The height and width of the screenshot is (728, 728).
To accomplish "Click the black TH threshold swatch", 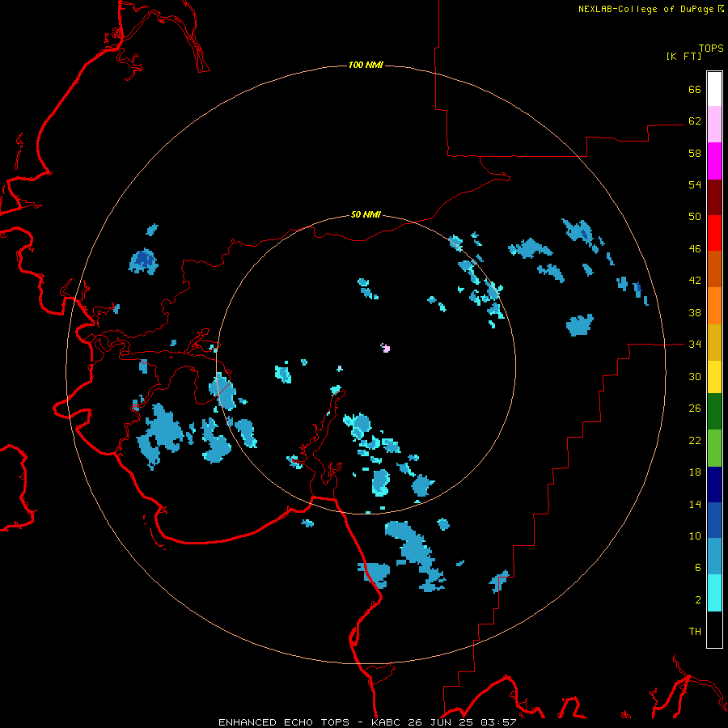I will [x=714, y=629].
